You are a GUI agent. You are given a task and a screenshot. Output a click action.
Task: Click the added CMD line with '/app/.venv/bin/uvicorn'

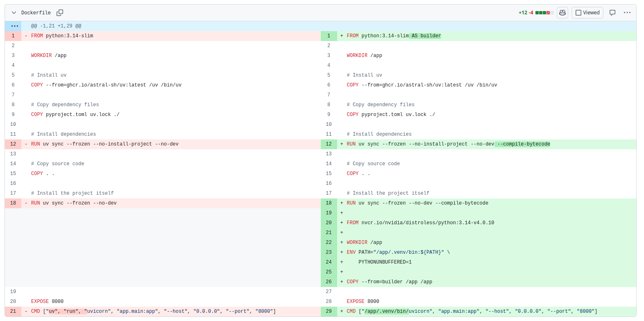click(x=472, y=311)
